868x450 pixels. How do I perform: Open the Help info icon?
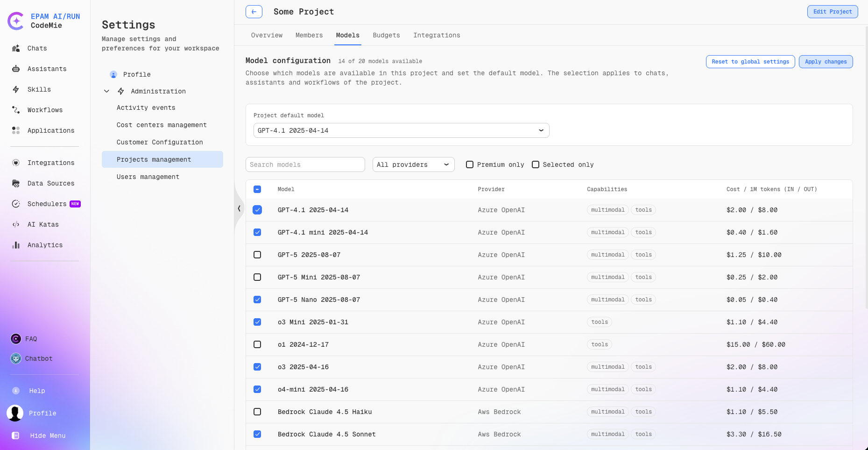(x=16, y=391)
